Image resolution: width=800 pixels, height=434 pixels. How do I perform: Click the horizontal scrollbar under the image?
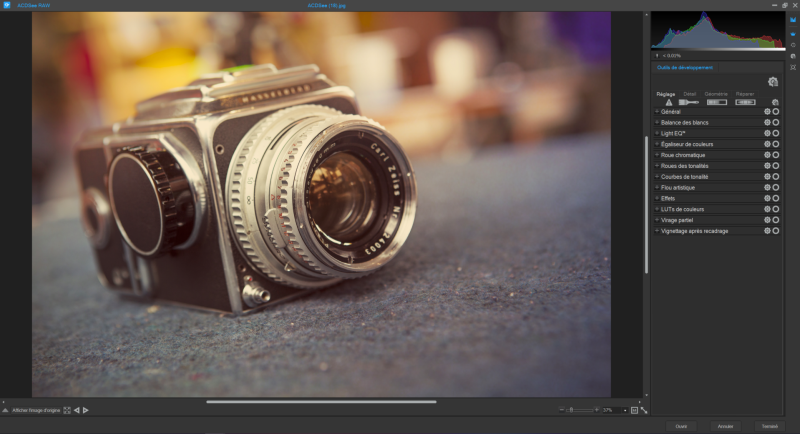click(x=321, y=402)
